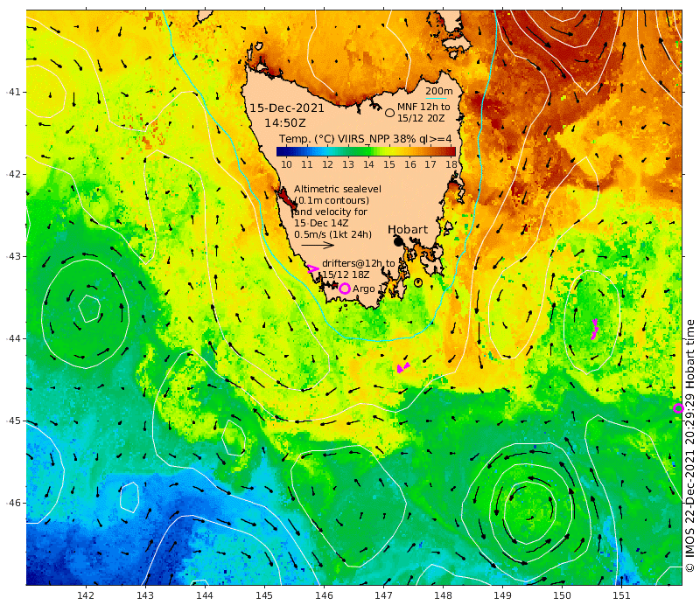
Task: Click the latitude axis label -41
Action: [14, 92]
